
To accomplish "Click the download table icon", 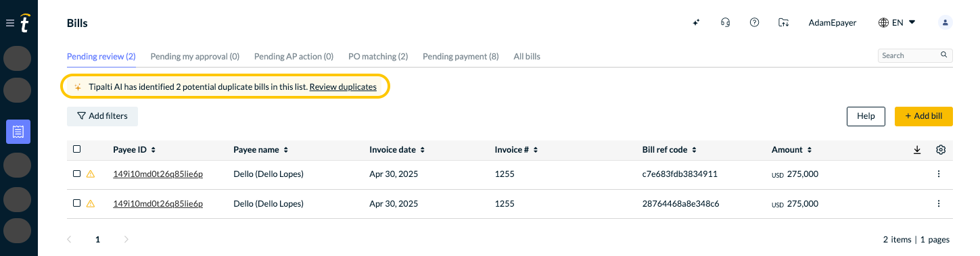I will coord(917,150).
